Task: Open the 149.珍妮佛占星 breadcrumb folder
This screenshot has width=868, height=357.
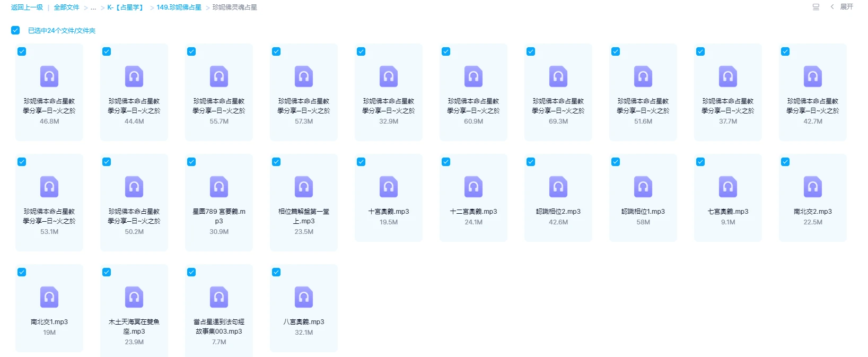Action: [179, 7]
